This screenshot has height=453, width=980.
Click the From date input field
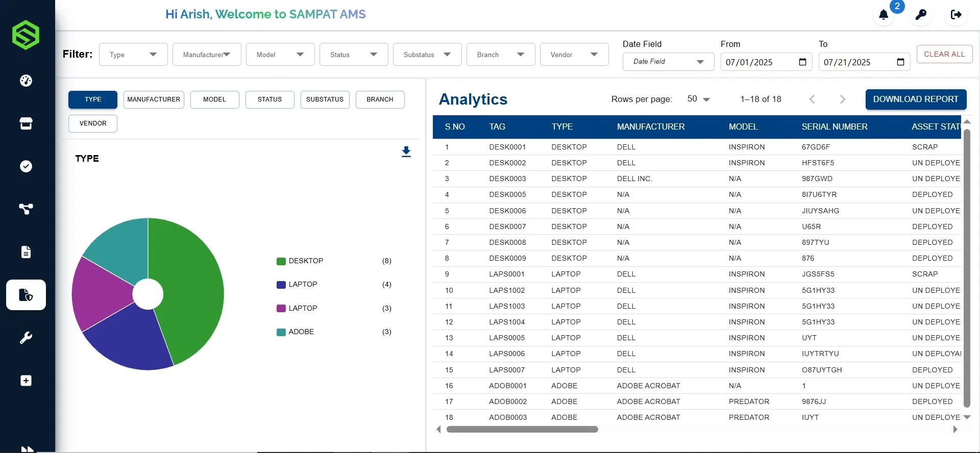point(761,62)
